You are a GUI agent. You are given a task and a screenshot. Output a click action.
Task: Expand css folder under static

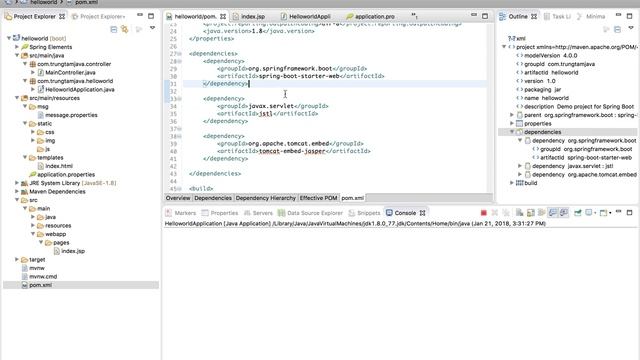33,132
